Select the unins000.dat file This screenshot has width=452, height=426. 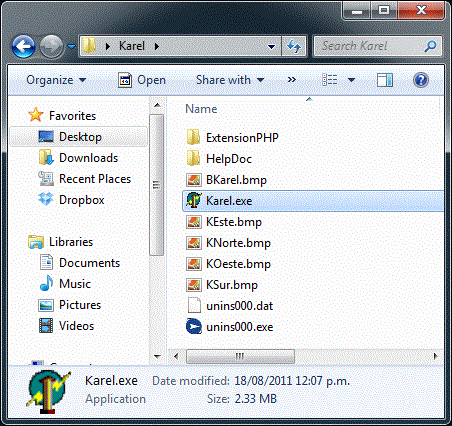[x=240, y=306]
